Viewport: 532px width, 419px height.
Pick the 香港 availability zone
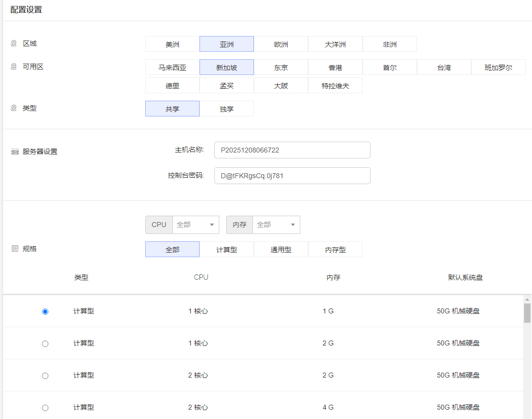tap(335, 68)
